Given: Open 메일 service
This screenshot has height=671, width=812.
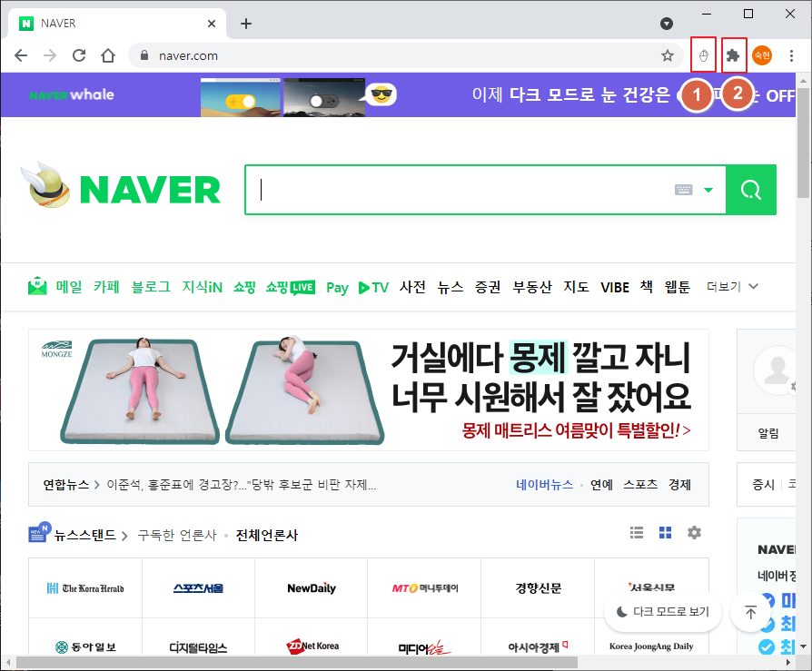Looking at the screenshot, I should coord(69,287).
